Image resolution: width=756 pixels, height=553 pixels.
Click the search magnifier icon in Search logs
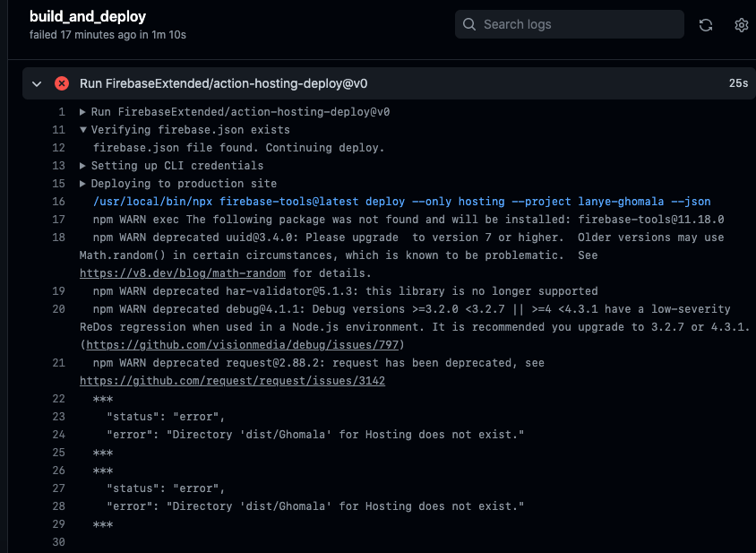[x=469, y=24]
